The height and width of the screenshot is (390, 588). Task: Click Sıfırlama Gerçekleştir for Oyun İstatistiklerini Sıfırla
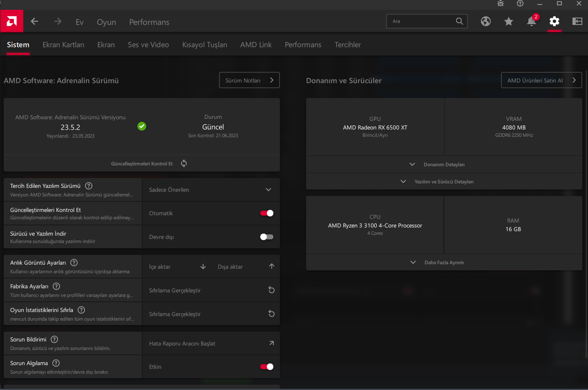point(211,314)
